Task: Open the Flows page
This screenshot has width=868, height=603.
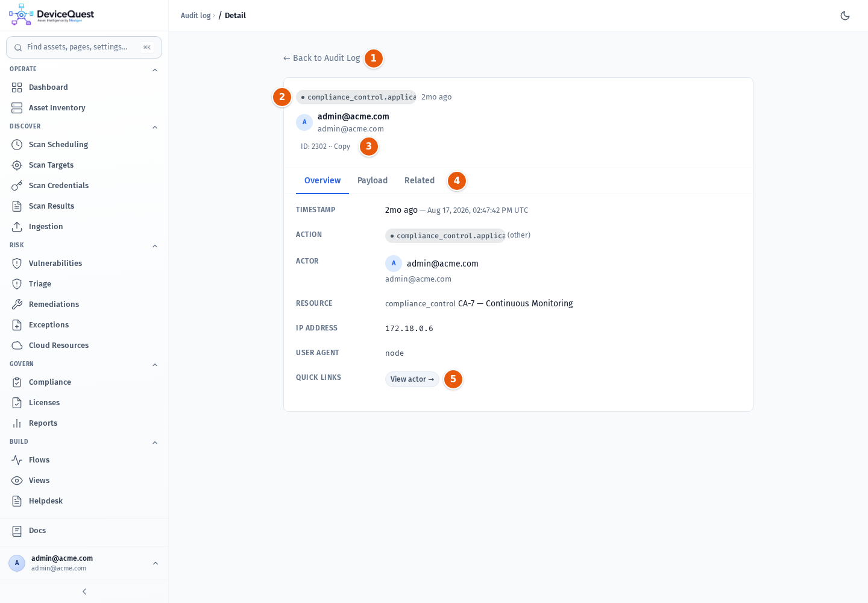Action: click(x=84, y=460)
